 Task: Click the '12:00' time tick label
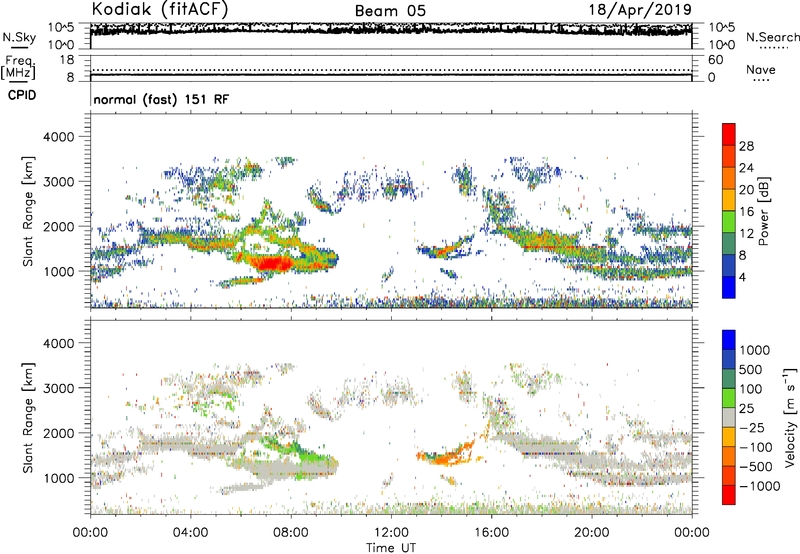[x=391, y=533]
